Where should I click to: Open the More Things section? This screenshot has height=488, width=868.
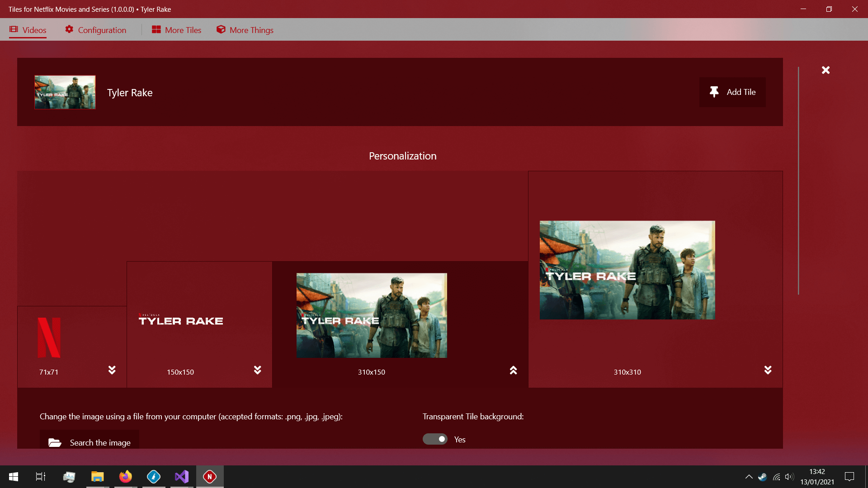245,30
